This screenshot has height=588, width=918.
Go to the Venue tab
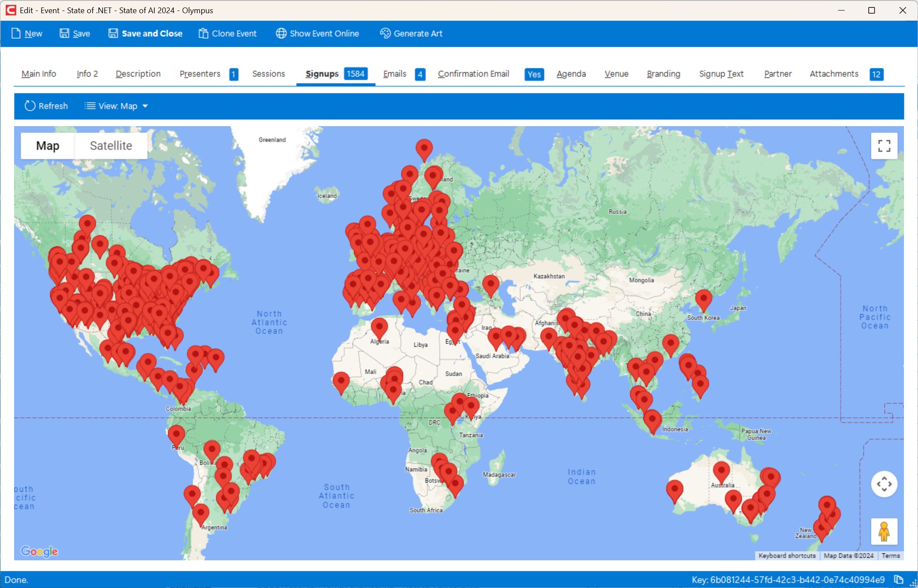pyautogui.click(x=616, y=74)
